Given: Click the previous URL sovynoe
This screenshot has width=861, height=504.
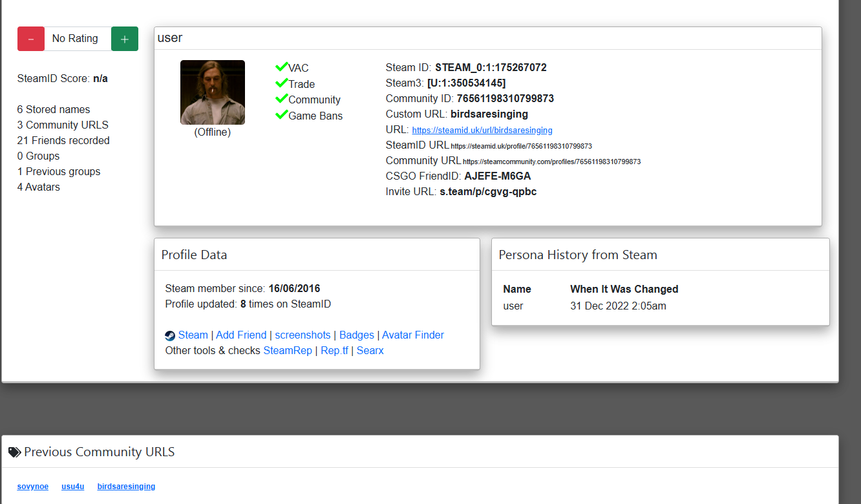Looking at the screenshot, I should coord(33,487).
